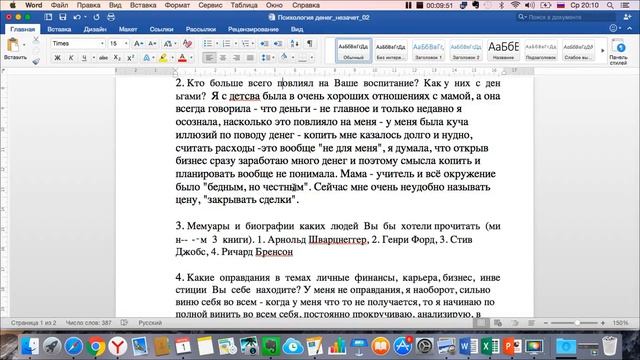Toggle subscript X₂ formatting
Viewport: 640px width, 360px height.
click(x=117, y=58)
